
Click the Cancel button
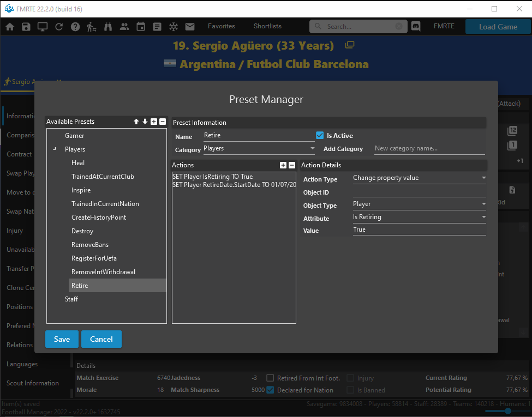[x=101, y=339]
